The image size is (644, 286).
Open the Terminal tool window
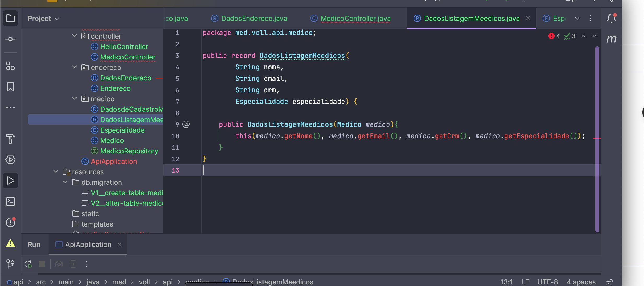pos(10,201)
